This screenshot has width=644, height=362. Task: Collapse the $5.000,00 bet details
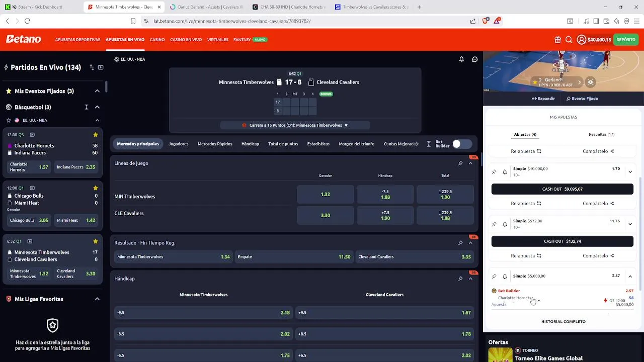click(x=630, y=276)
